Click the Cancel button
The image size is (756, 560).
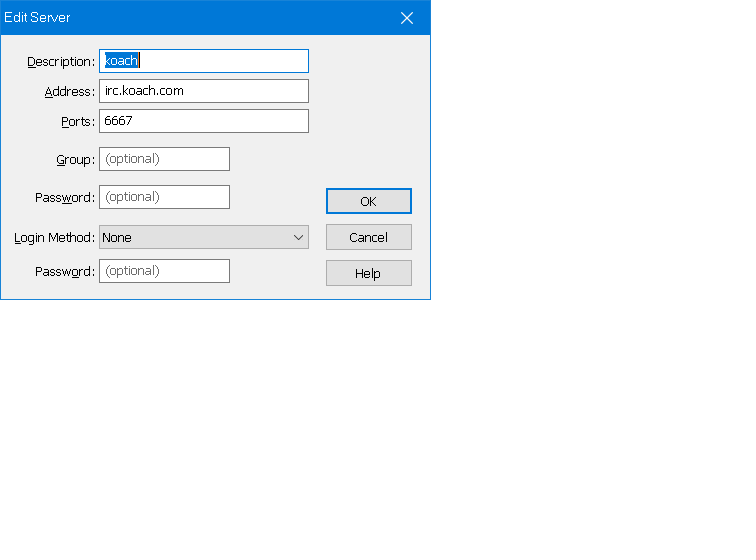click(x=369, y=237)
